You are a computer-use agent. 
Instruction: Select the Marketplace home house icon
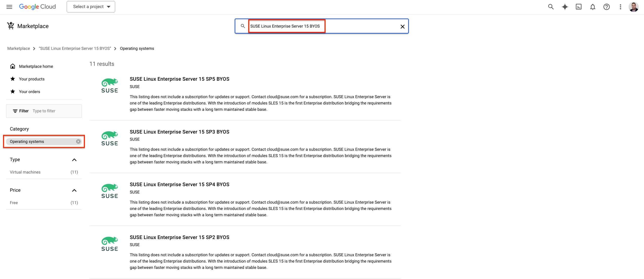point(13,66)
